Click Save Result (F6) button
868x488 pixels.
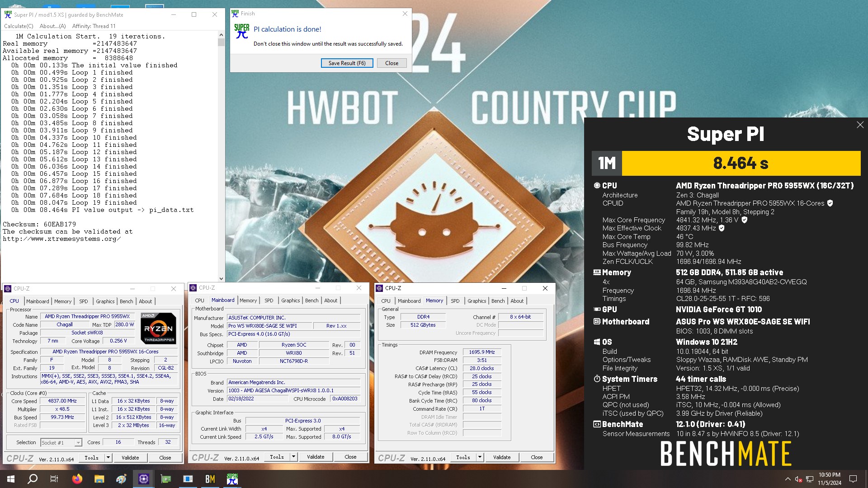click(347, 63)
